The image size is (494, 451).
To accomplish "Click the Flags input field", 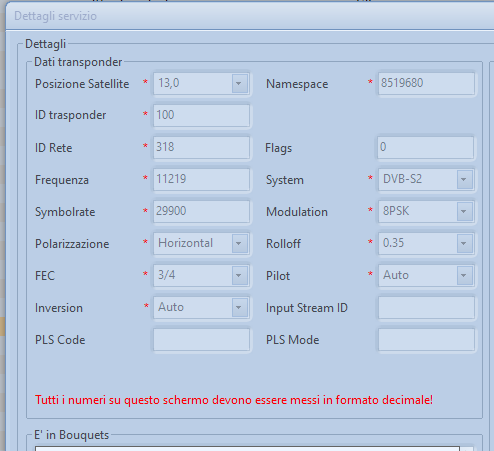I will pyautogui.click(x=425, y=147).
